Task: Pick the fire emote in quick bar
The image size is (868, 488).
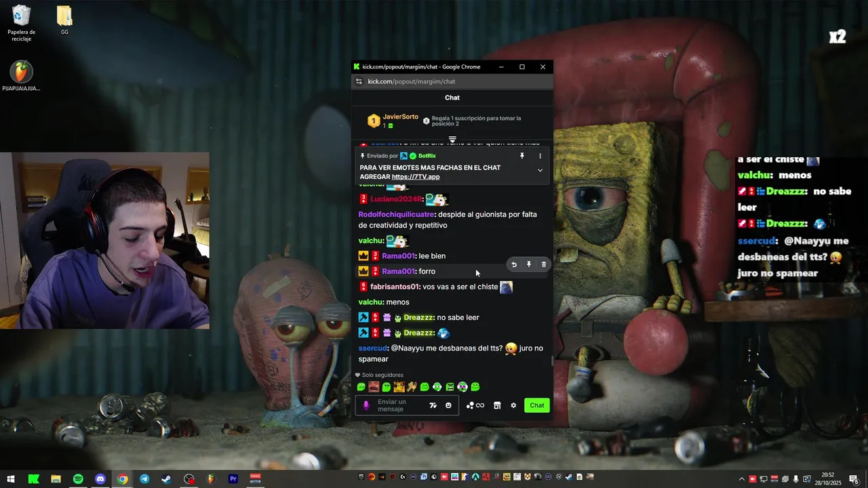Action: (399, 387)
